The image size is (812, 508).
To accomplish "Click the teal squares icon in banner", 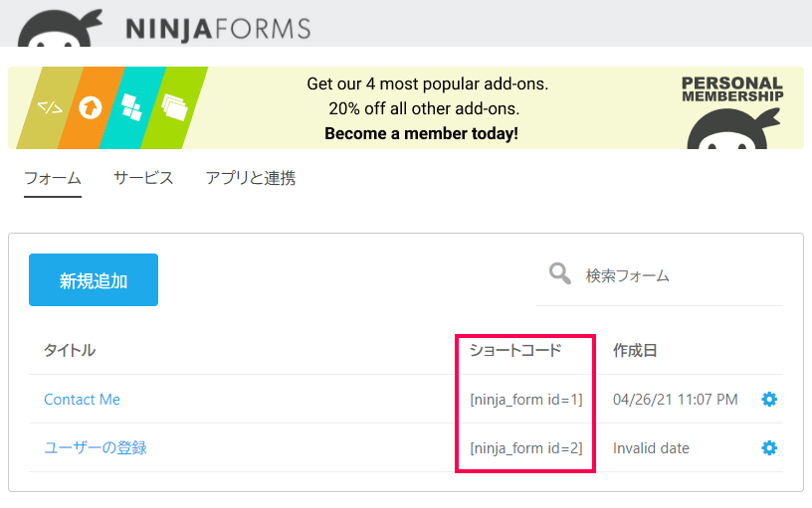I will click(131, 107).
